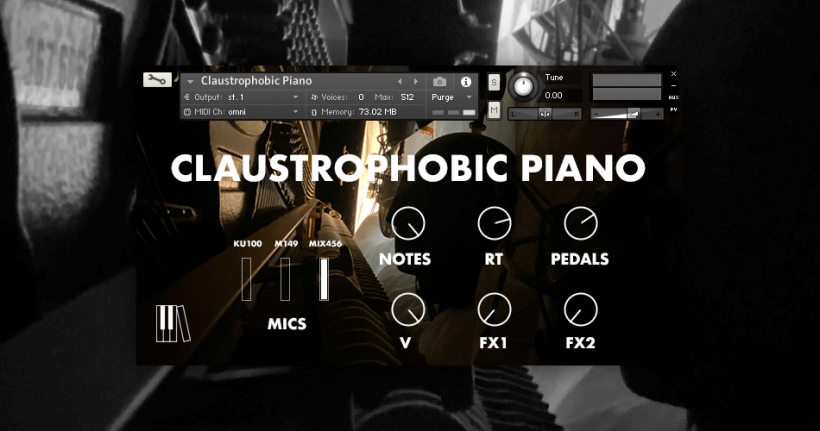The image size is (820, 431).
Task: Click the RT knob
Action: pos(494,223)
